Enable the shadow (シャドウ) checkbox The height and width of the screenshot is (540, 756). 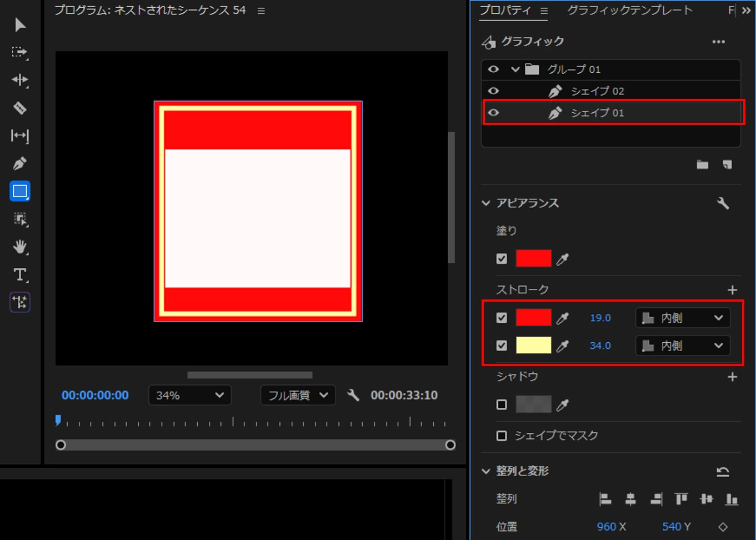[x=502, y=404]
